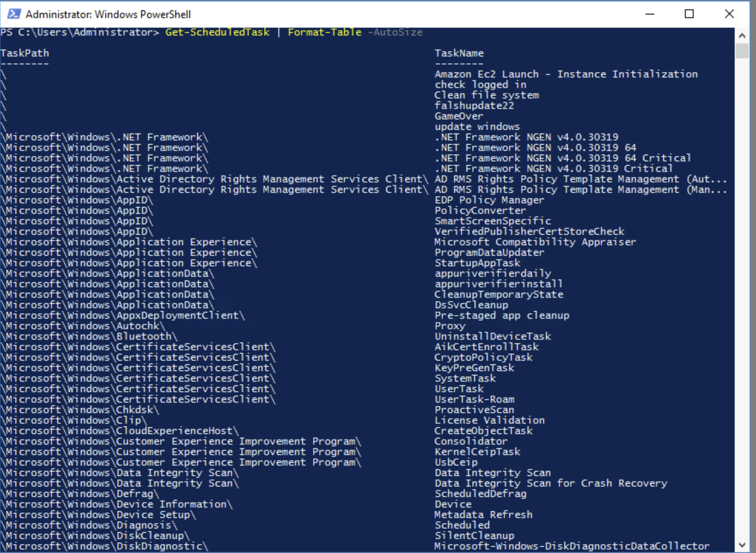This screenshot has height=553, width=756.
Task: Click the maximize window control
Action: point(690,13)
